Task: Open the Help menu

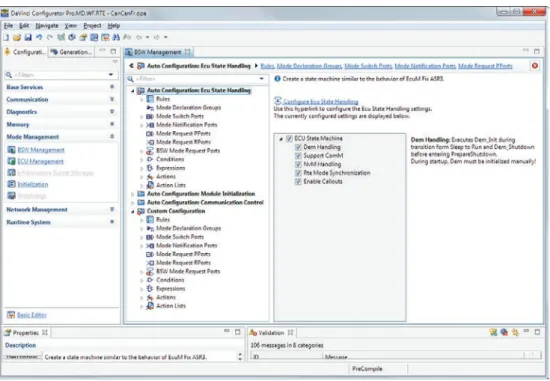Action: pyautogui.click(x=114, y=26)
